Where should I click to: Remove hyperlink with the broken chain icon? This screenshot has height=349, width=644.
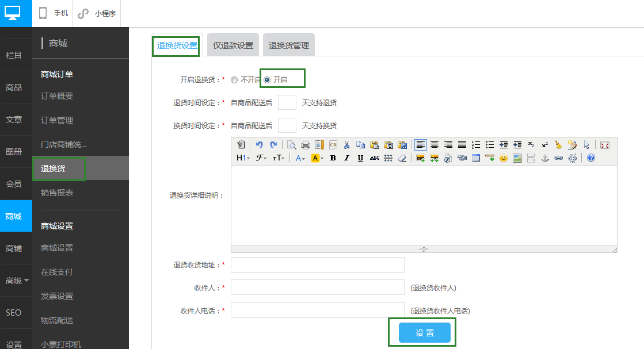pos(573,158)
